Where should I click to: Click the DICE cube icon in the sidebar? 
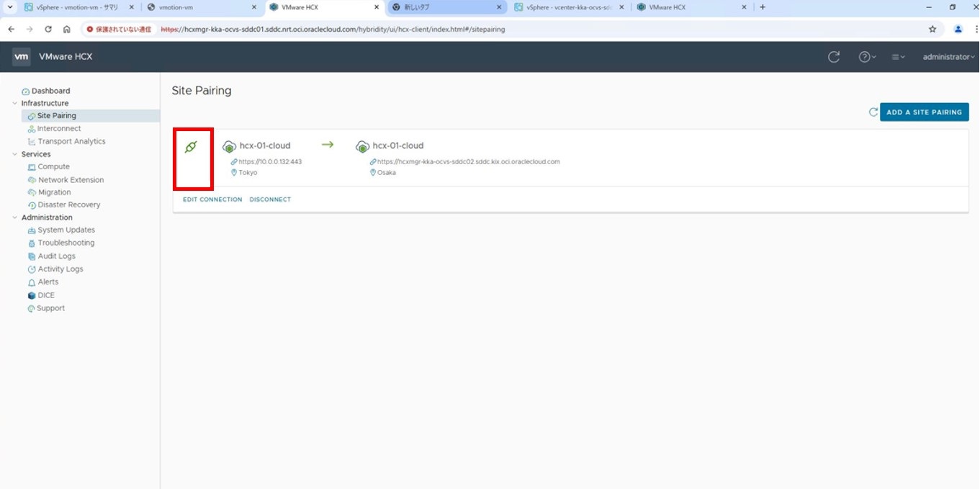pyautogui.click(x=32, y=295)
